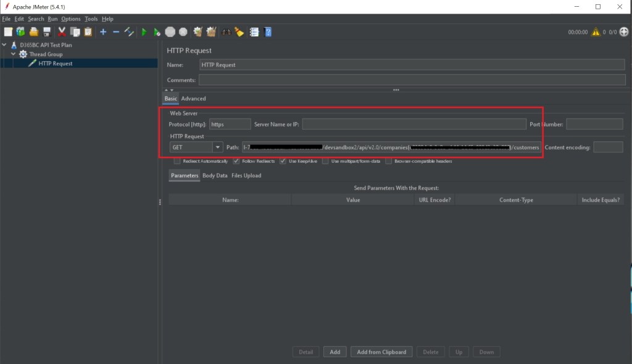Click the warning triangle error log icon
Viewport: 632px width, 364px height.
(596, 32)
